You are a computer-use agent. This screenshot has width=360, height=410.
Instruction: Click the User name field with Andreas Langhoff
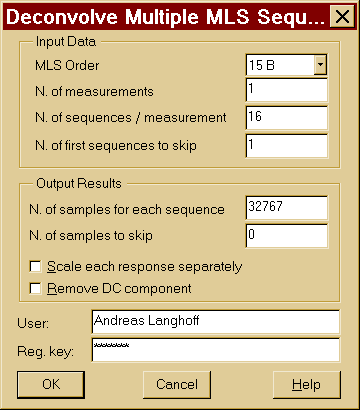pyautogui.click(x=216, y=322)
